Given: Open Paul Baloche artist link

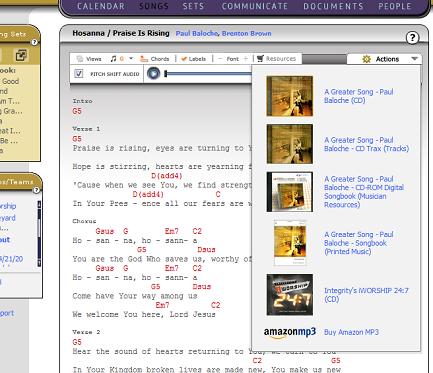Looking at the screenshot, I should [197, 33].
